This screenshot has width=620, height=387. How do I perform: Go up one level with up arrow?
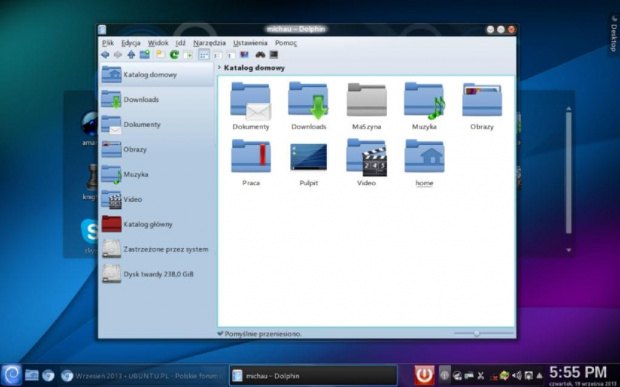point(131,55)
